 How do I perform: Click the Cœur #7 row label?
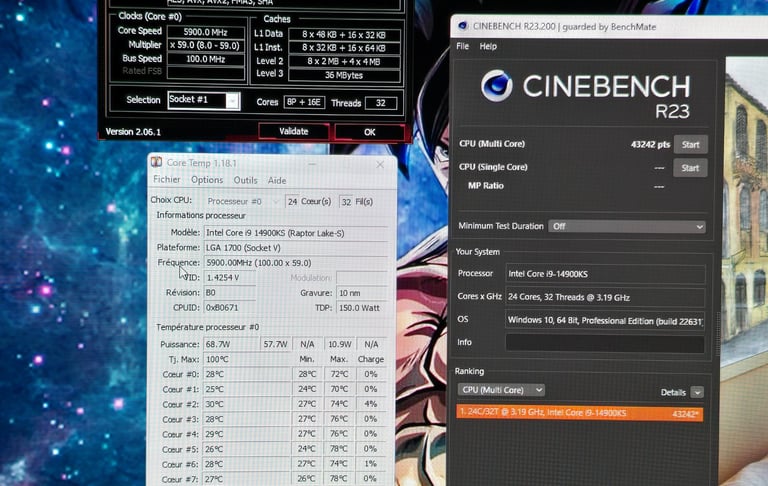point(179,479)
